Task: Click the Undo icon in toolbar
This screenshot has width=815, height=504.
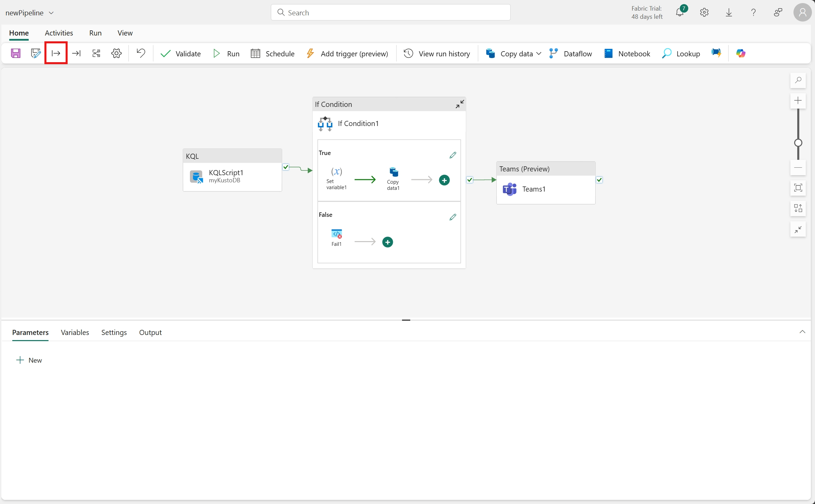Action: (141, 53)
